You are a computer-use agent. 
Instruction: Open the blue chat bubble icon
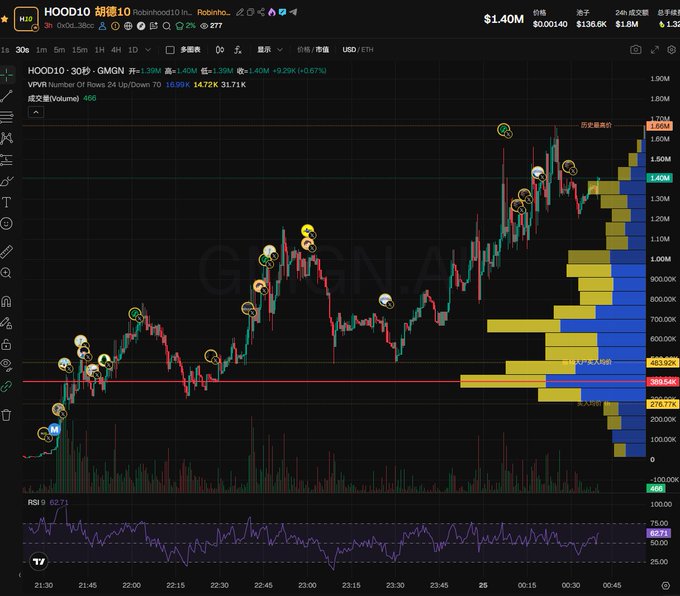click(282, 12)
